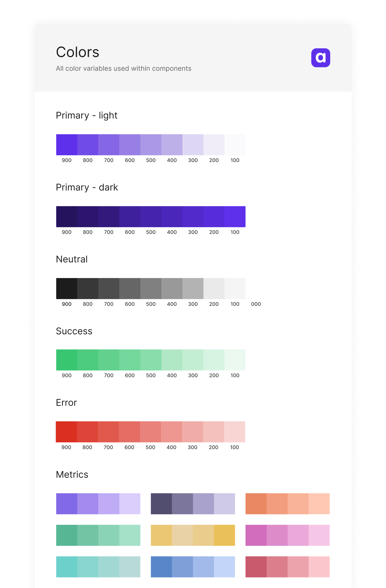The image size is (386, 588).
Task: Select Primary light 900 swatch
Action: [x=67, y=145]
